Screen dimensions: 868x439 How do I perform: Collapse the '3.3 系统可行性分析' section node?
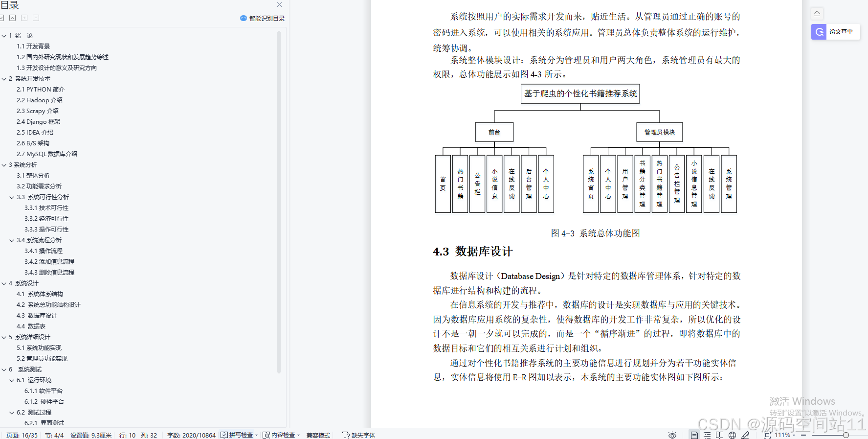[12, 197]
